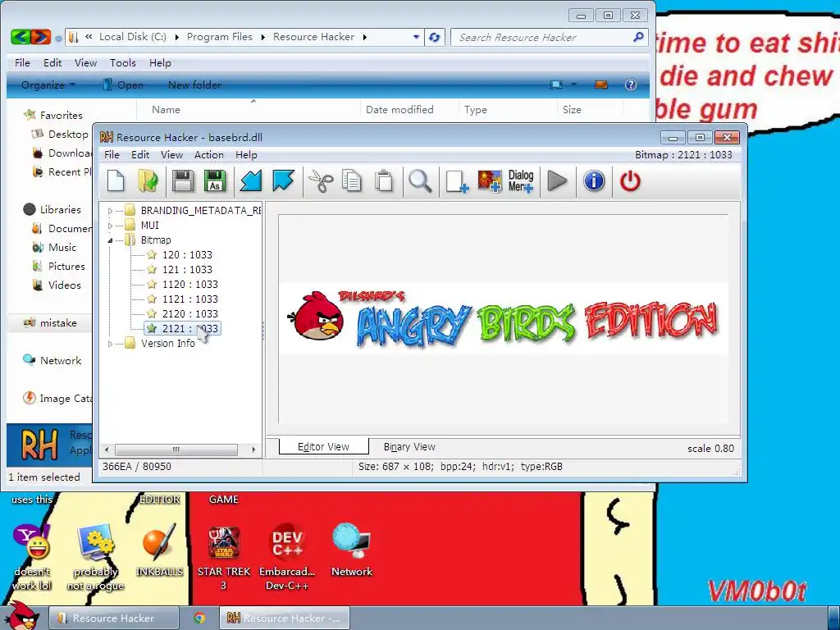The image size is (840, 630).
Task: Expand the MUI tree folder
Action: pos(111,226)
